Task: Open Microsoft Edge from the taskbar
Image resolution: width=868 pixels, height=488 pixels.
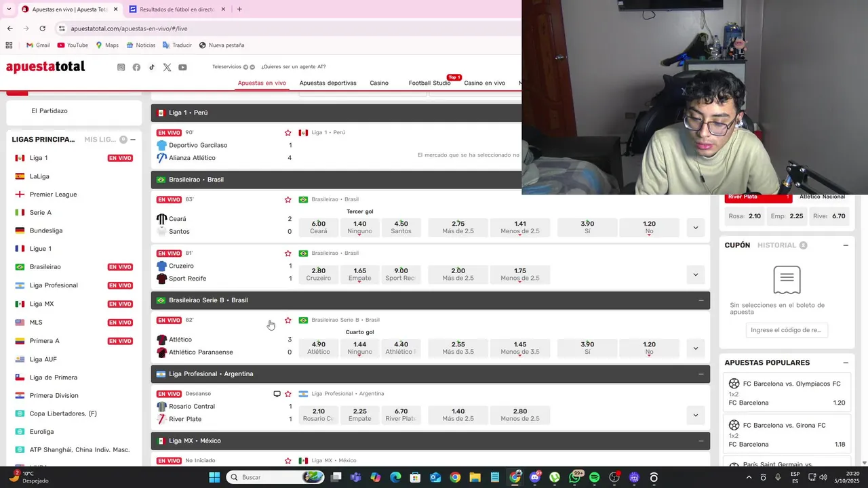Action: click(x=395, y=477)
